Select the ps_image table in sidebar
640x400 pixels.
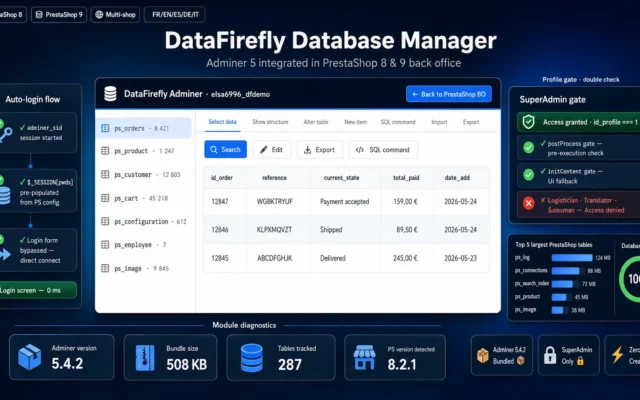click(144, 269)
